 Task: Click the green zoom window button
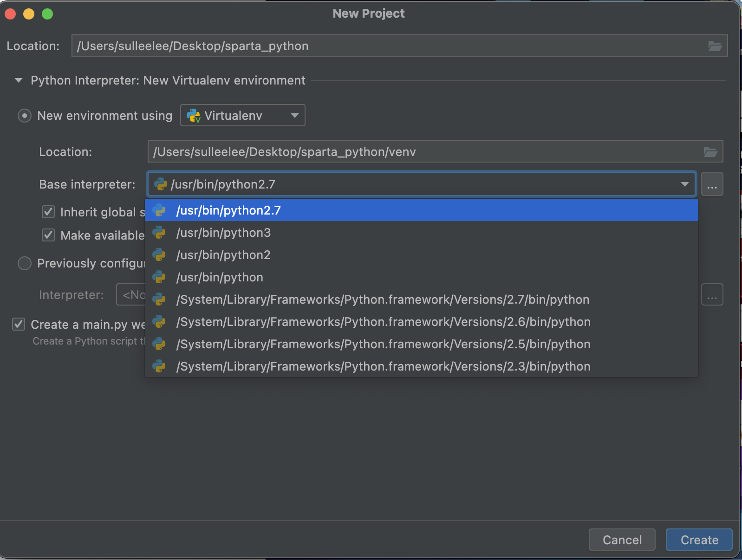[47, 14]
